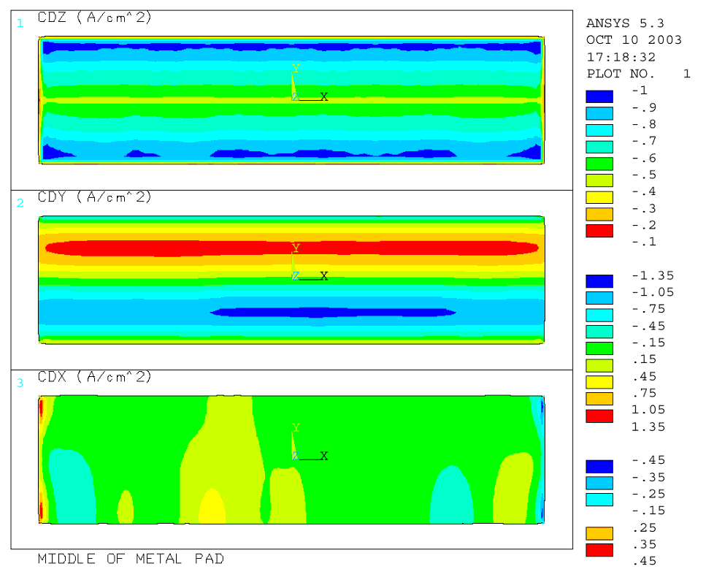The height and width of the screenshot is (588, 714).
Task: Click the OCT 10 2003 date text
Action: (x=634, y=40)
